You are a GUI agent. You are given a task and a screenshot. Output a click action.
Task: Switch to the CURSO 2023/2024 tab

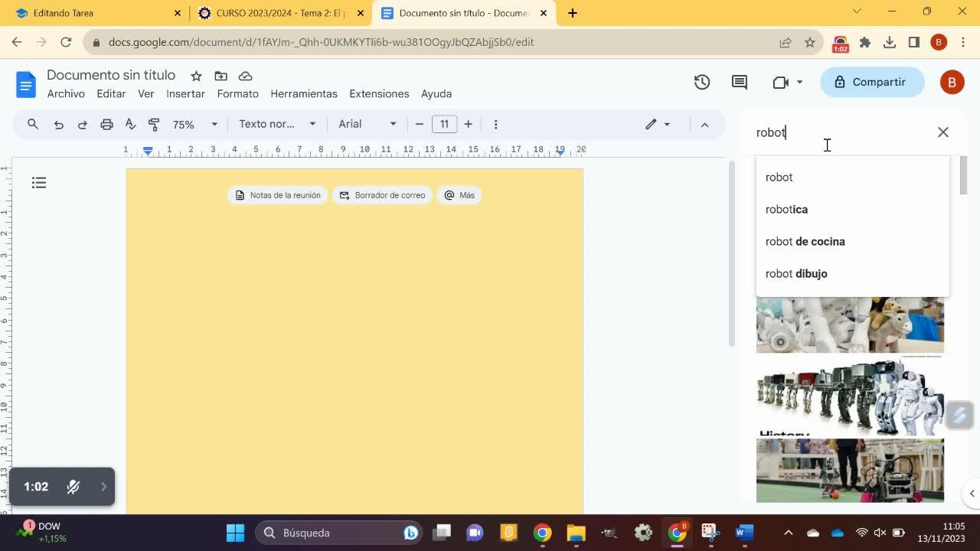click(x=280, y=13)
